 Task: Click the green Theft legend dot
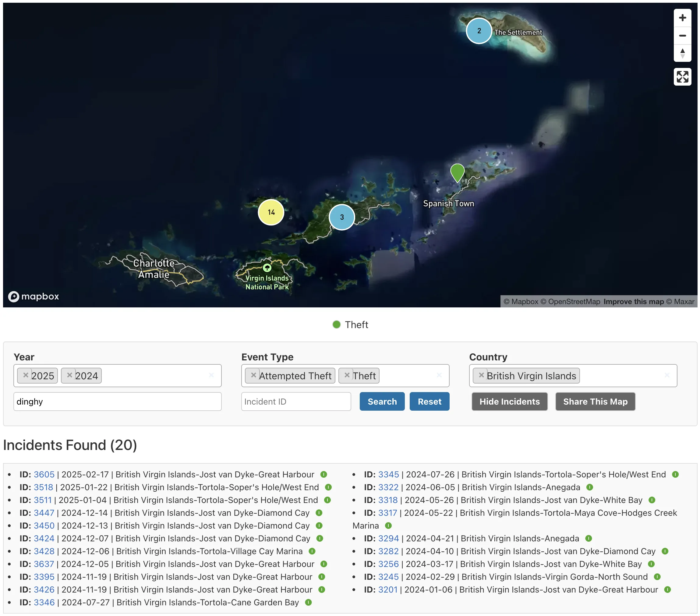[337, 324]
